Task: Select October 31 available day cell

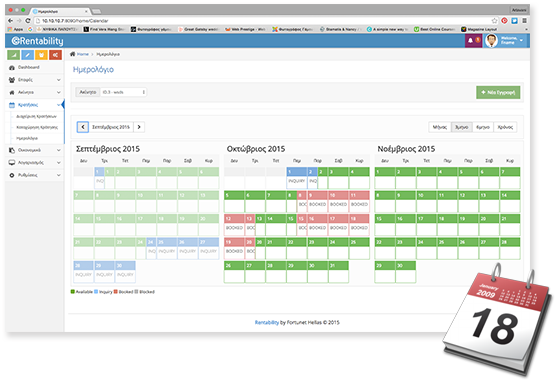Action: [338, 272]
